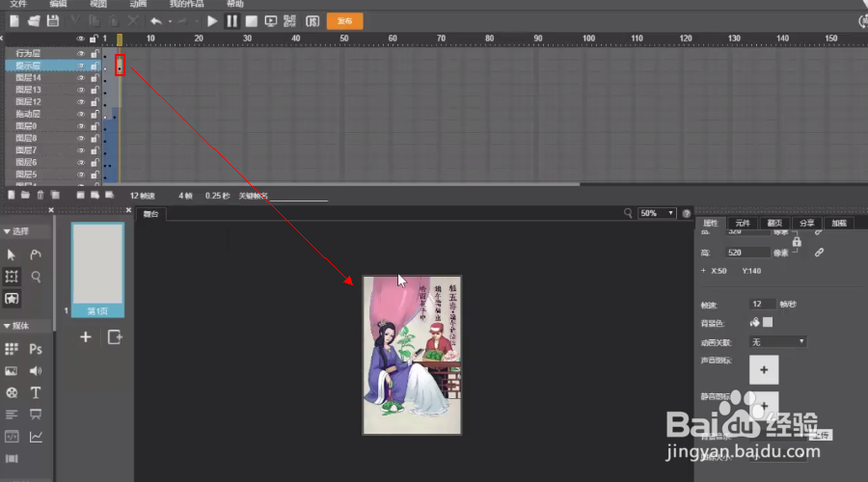Viewport: 868px width, 482px height.
Task: Undo the last action
Action: click(x=156, y=21)
